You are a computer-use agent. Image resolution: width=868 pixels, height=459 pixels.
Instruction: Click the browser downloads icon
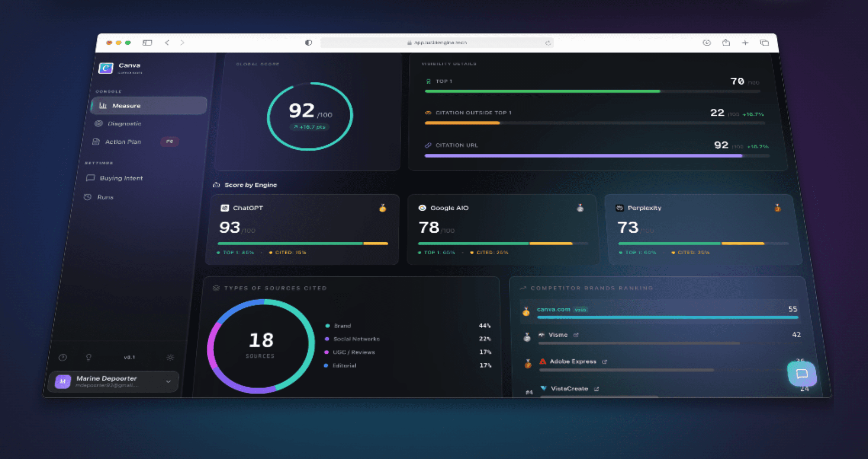(707, 43)
